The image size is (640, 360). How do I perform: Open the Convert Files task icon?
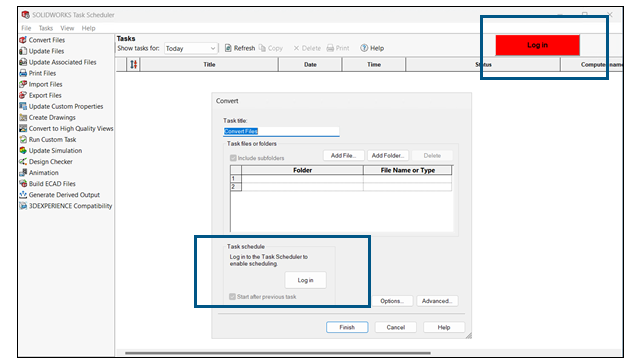(23, 40)
